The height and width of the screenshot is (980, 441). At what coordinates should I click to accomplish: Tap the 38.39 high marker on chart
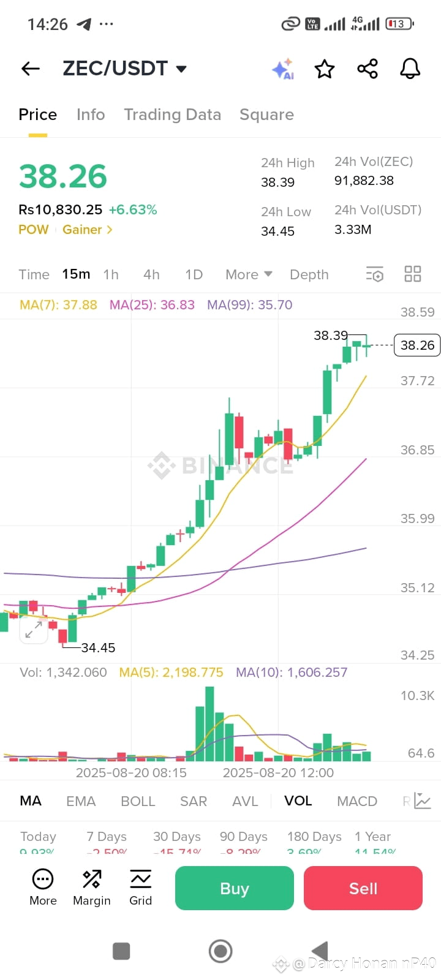tap(331, 336)
